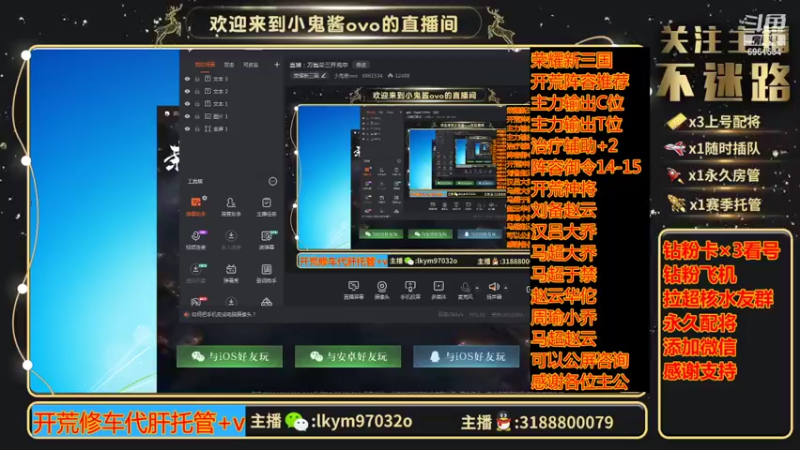Screen dimensions: 800x450
Task: Add a 直播屏幕 screen capture source
Action: tap(353, 290)
